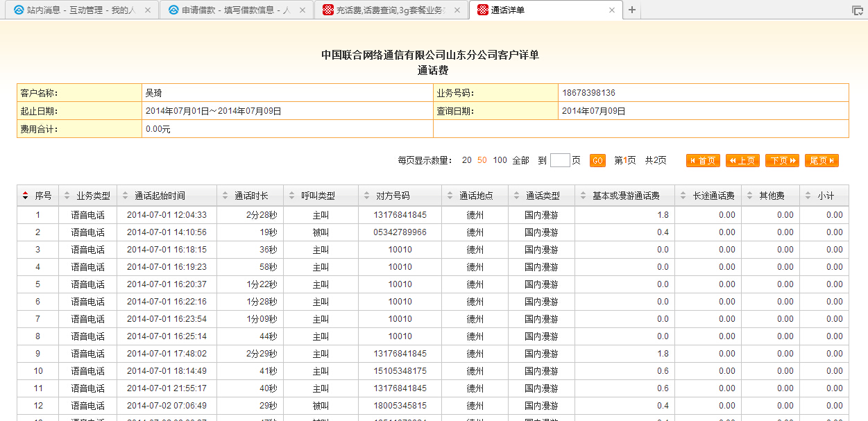Screen dimensions: 868x421
Task: Go to next page with 下页 button
Action: pos(782,161)
